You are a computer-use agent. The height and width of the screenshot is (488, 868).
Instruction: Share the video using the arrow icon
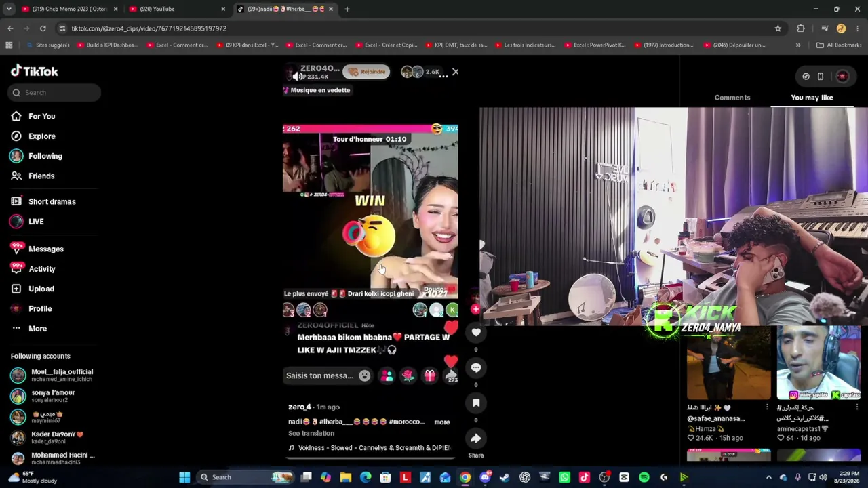[x=476, y=439]
